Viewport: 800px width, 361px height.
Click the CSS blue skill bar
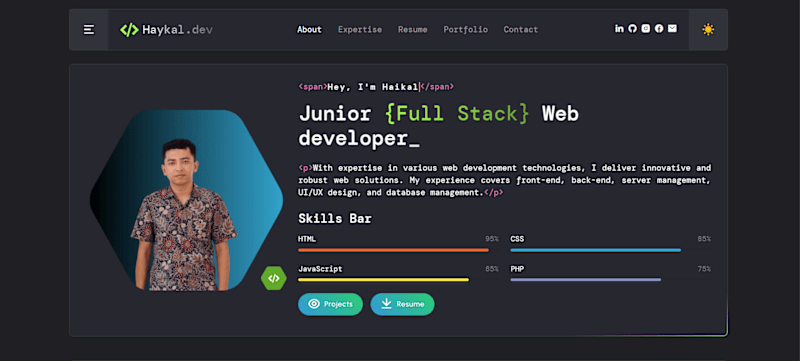595,250
